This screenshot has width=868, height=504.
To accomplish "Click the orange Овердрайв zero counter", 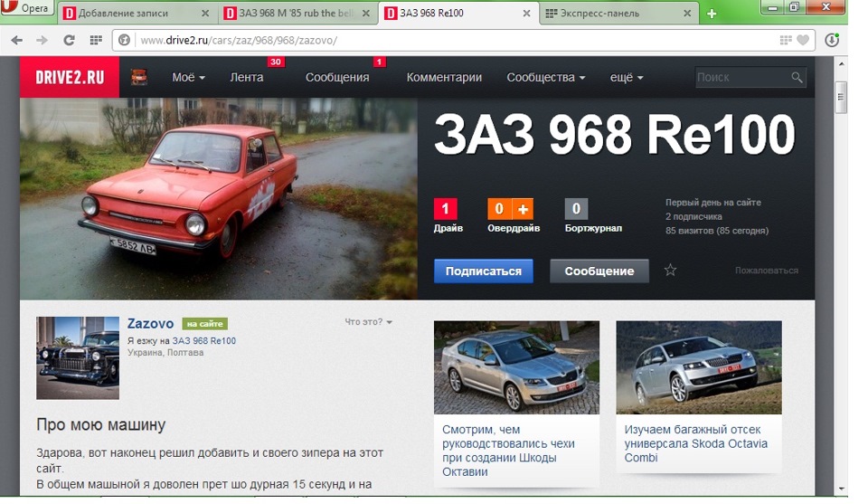I will (499, 209).
